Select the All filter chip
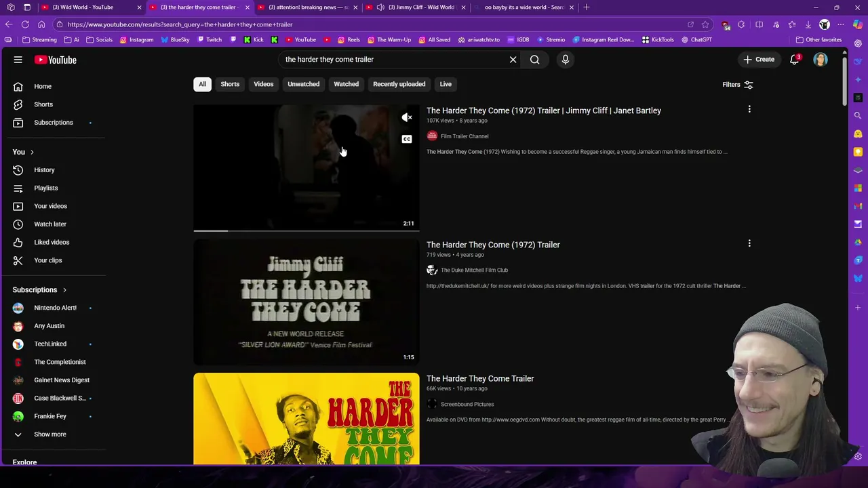The image size is (868, 488). (x=202, y=84)
